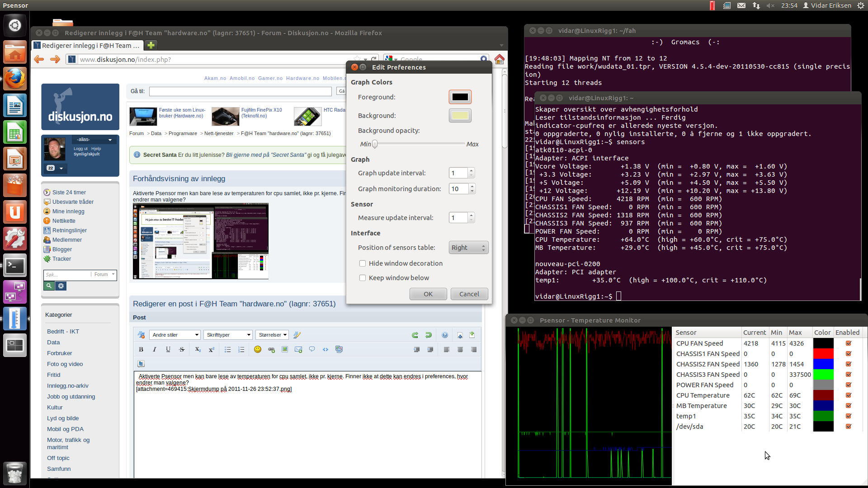Open Firefox from the Ubuntu launcher
Screen dimensions: 868x488
[x=15, y=79]
